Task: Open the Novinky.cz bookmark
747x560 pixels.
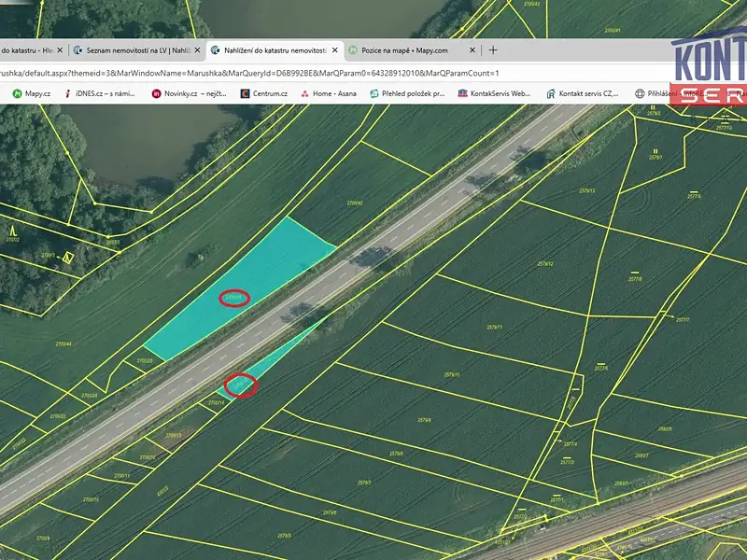Action: (x=190, y=94)
